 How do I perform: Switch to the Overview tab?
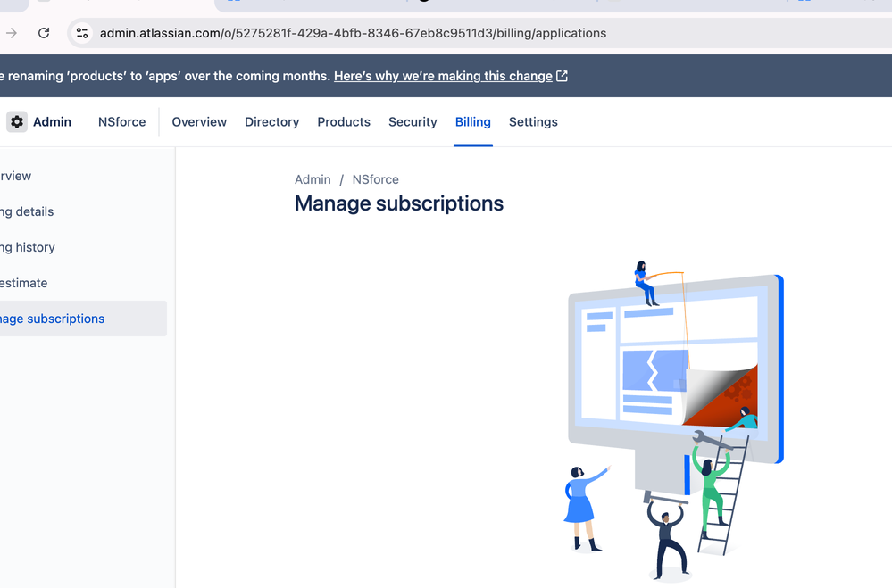tap(199, 121)
